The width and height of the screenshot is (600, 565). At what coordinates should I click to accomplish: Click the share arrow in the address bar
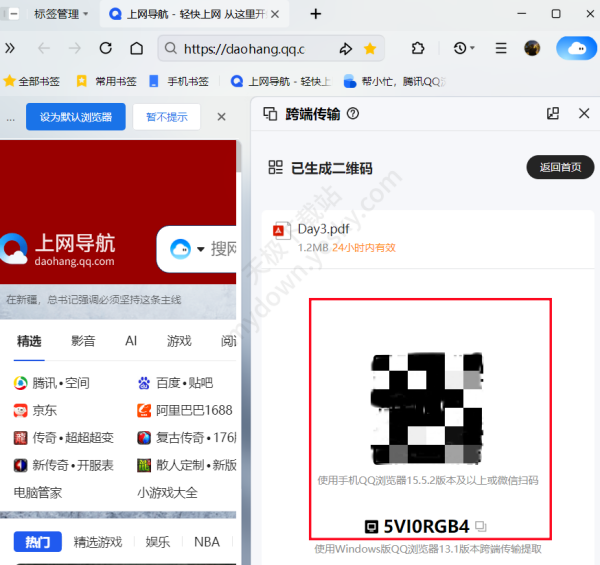point(346,48)
